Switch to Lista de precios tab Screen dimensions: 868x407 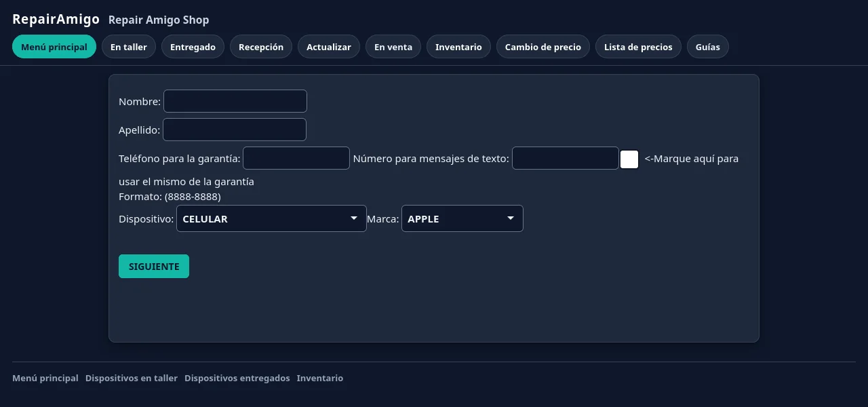point(638,47)
